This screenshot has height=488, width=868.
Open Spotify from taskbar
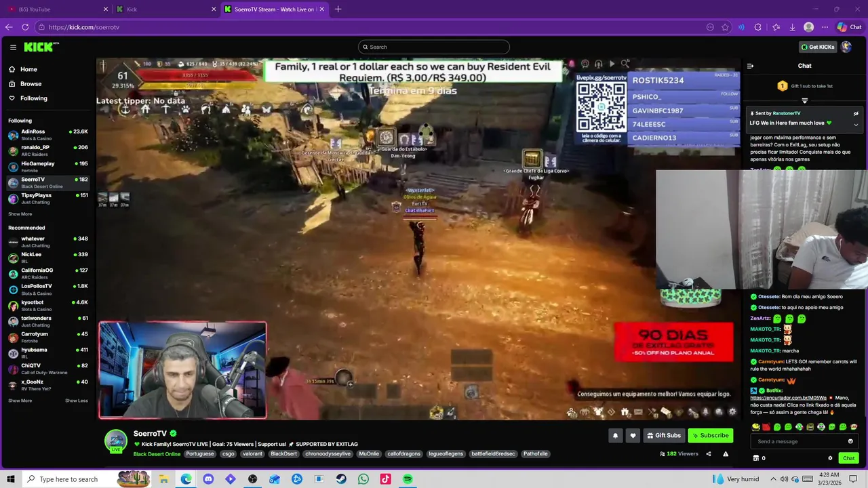[x=408, y=479]
